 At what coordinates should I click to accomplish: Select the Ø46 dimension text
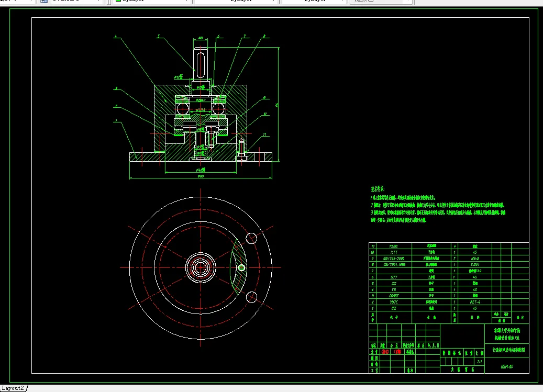(x=201, y=170)
